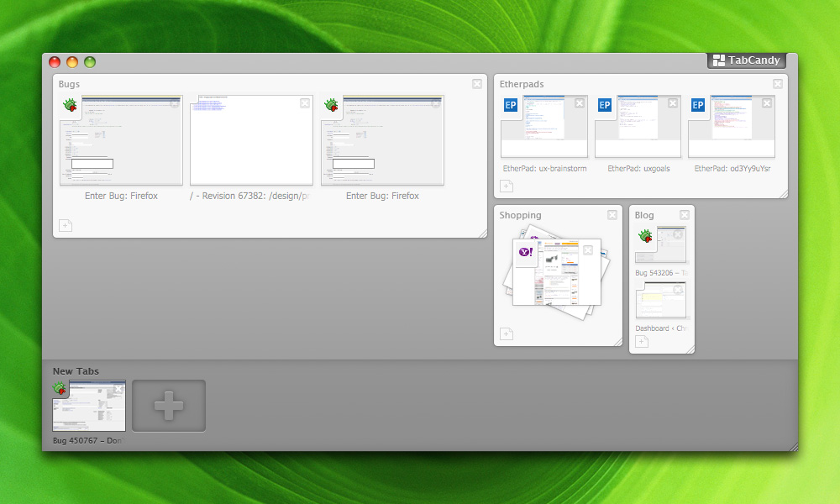
Task: Close the Bugs group
Action: 477,83
